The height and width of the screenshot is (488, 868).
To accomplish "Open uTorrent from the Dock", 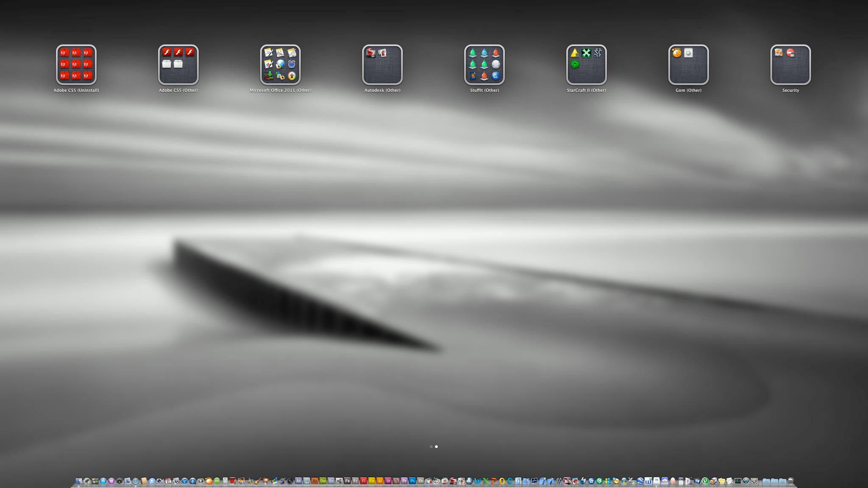I will 705,481.
